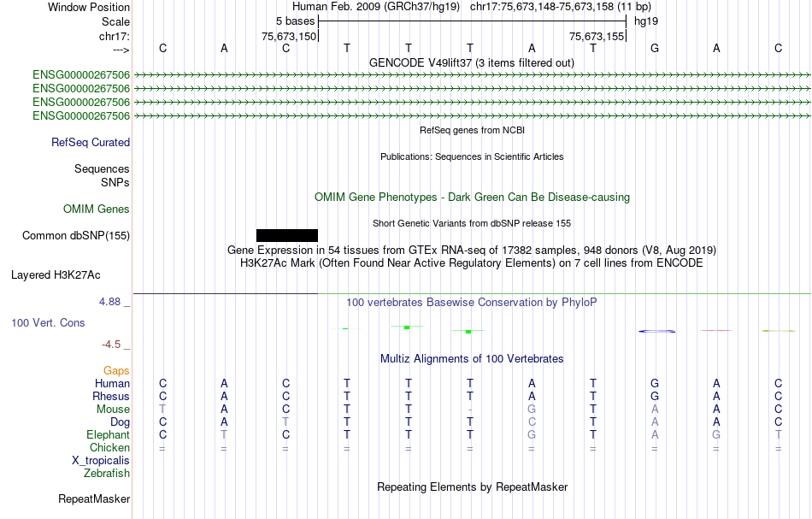Viewport: 812px width, 519px height.
Task: Click the 5 bases scale bar
Action: [473, 21]
